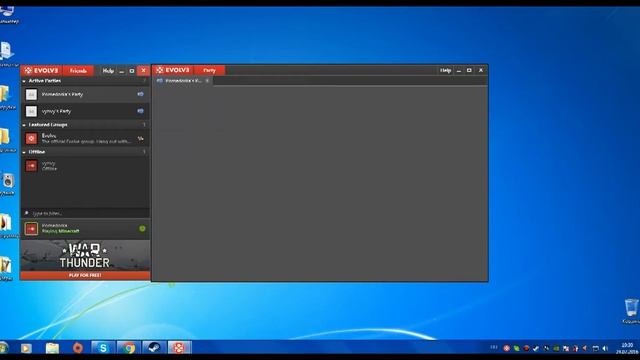Open Help in the Party window

pyautogui.click(x=445, y=70)
